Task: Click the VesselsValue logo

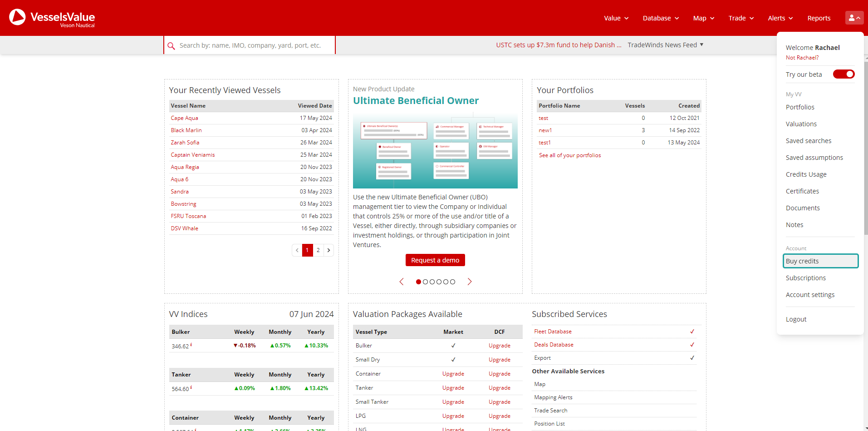Action: click(x=52, y=18)
